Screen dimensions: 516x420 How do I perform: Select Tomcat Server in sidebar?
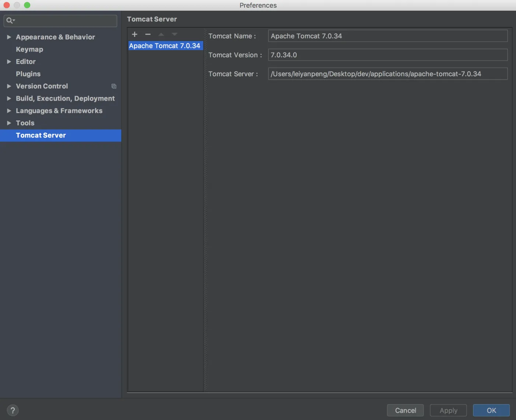41,135
